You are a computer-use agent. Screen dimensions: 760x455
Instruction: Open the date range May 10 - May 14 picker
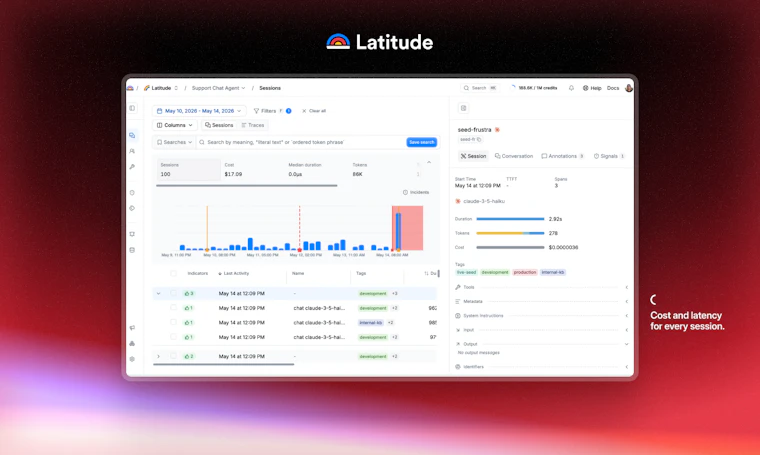tap(199, 111)
